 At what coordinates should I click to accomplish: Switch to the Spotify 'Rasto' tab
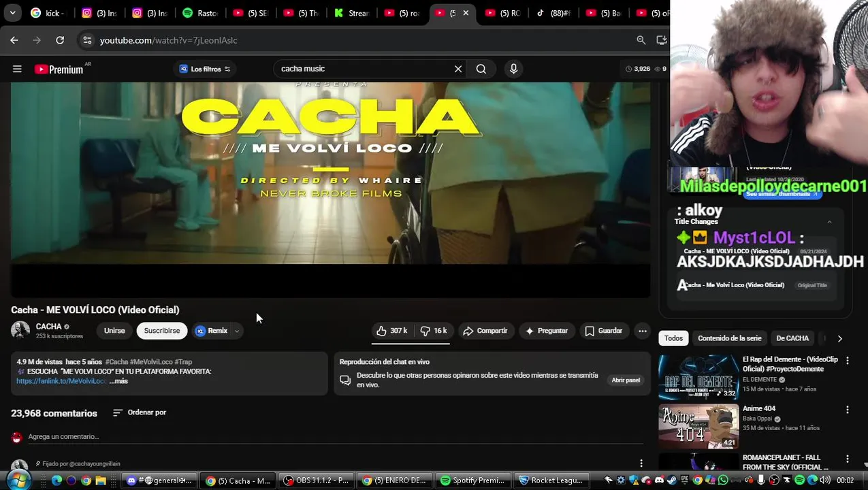coord(200,13)
